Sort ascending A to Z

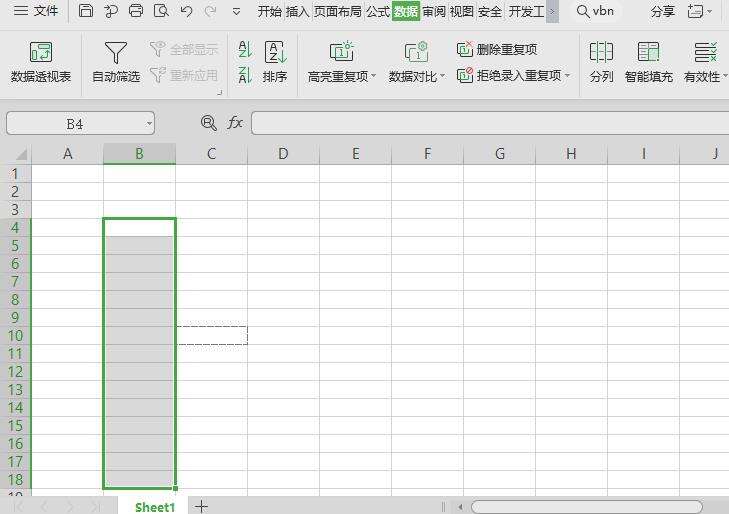click(245, 49)
